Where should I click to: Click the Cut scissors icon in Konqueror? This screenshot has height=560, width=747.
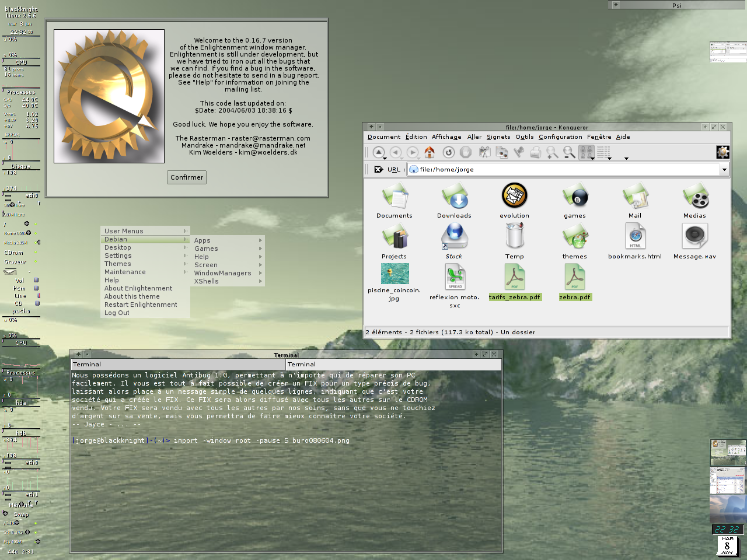click(484, 152)
